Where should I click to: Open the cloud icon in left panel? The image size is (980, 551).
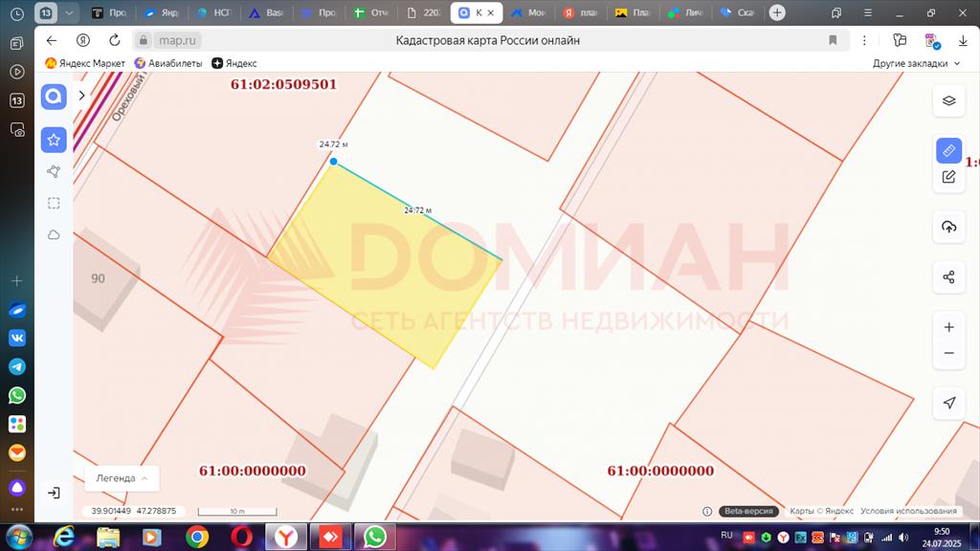[x=54, y=235]
